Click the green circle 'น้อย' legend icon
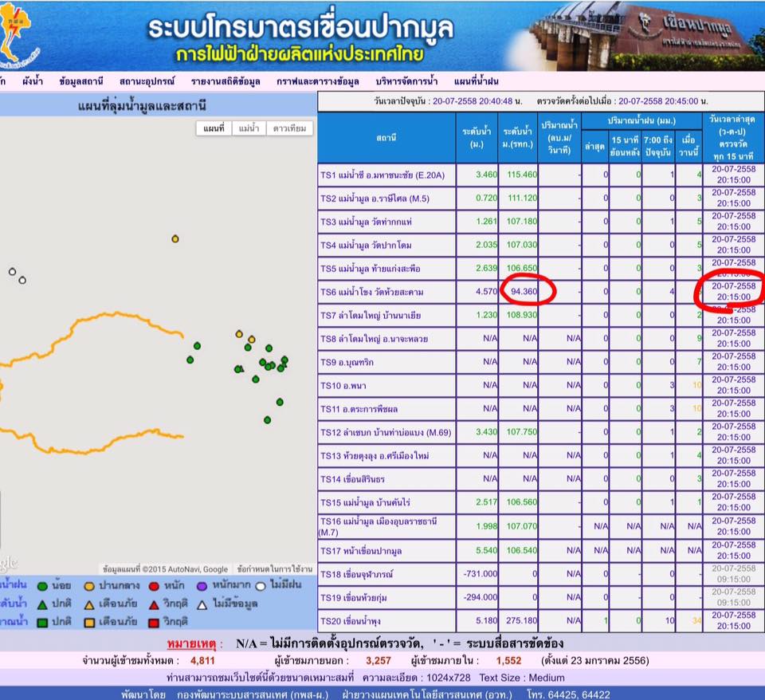 [x=42, y=586]
